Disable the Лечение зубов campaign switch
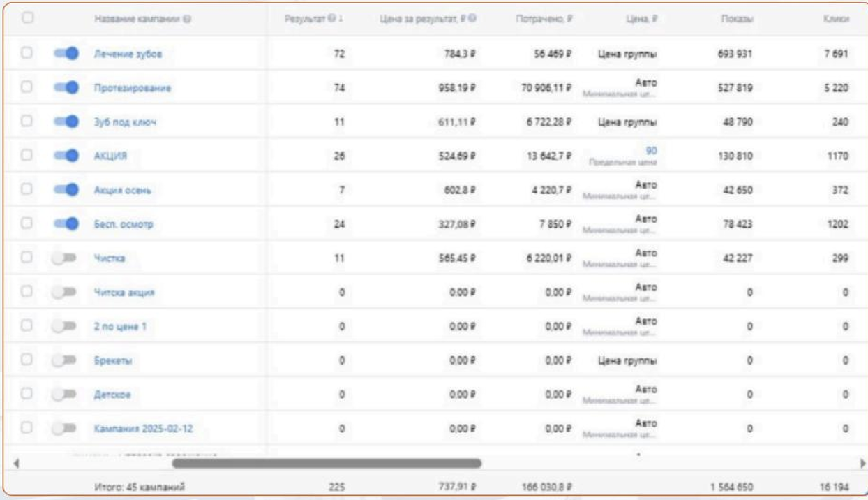The image size is (868, 500). [66, 53]
